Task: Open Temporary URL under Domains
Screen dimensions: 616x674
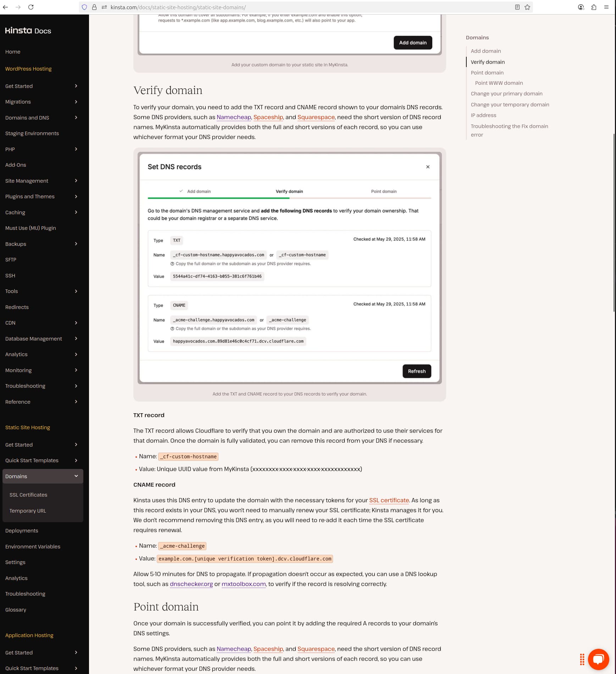Action: pyautogui.click(x=28, y=511)
